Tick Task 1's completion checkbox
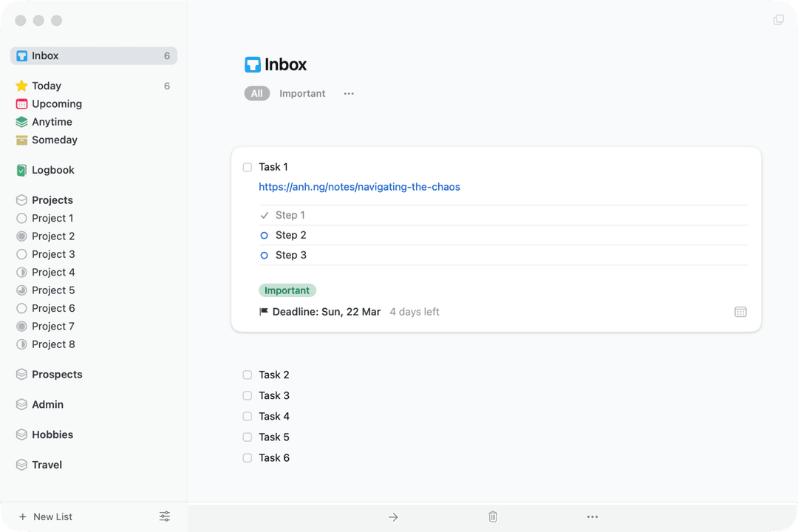798x532 pixels. pyautogui.click(x=247, y=167)
